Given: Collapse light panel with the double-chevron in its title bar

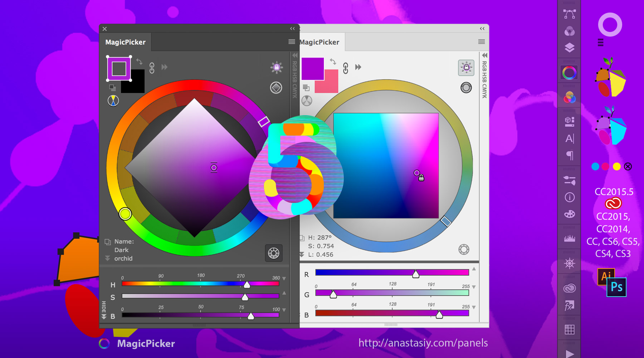Looking at the screenshot, I should (x=482, y=29).
